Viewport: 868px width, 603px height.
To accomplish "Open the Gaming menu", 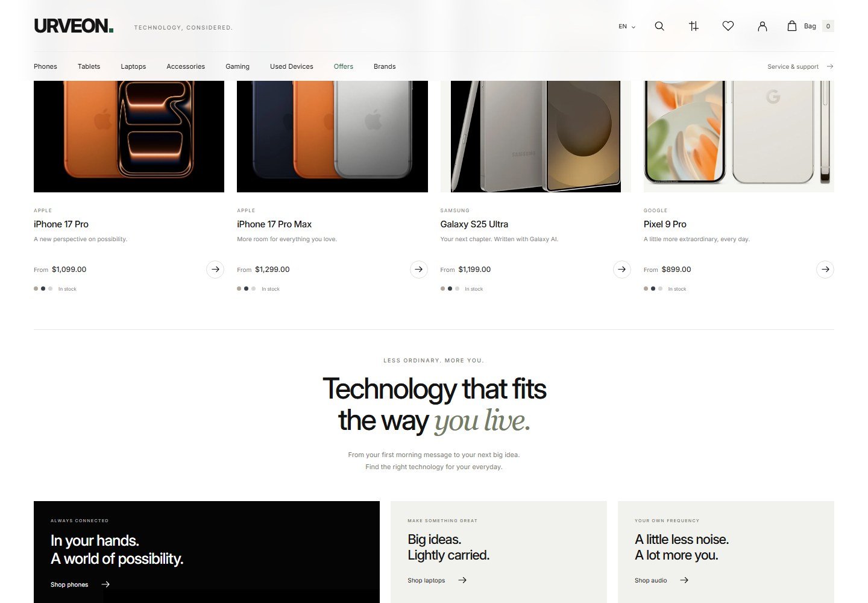I will click(237, 66).
